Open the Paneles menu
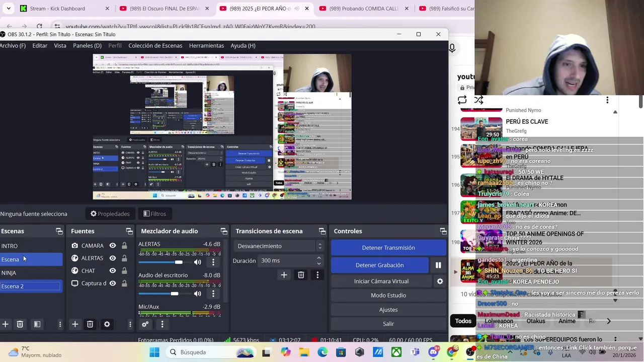Image resolution: width=644 pixels, height=362 pixels. point(87,45)
